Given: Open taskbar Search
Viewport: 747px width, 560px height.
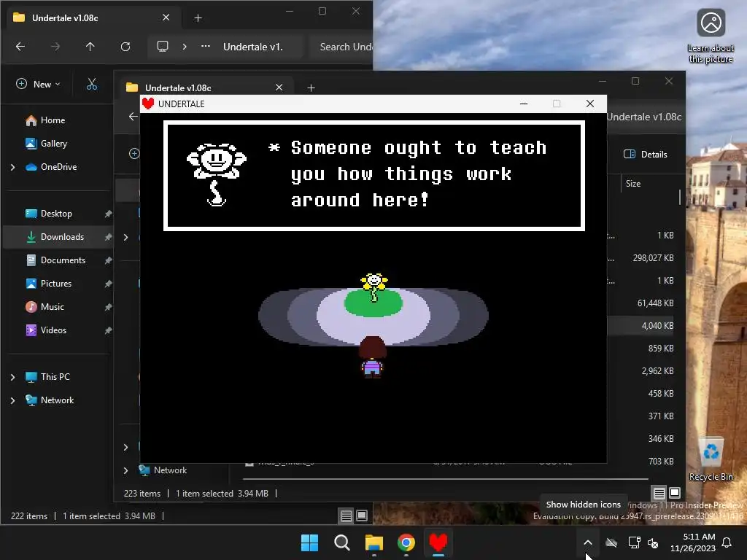Looking at the screenshot, I should [x=341, y=542].
